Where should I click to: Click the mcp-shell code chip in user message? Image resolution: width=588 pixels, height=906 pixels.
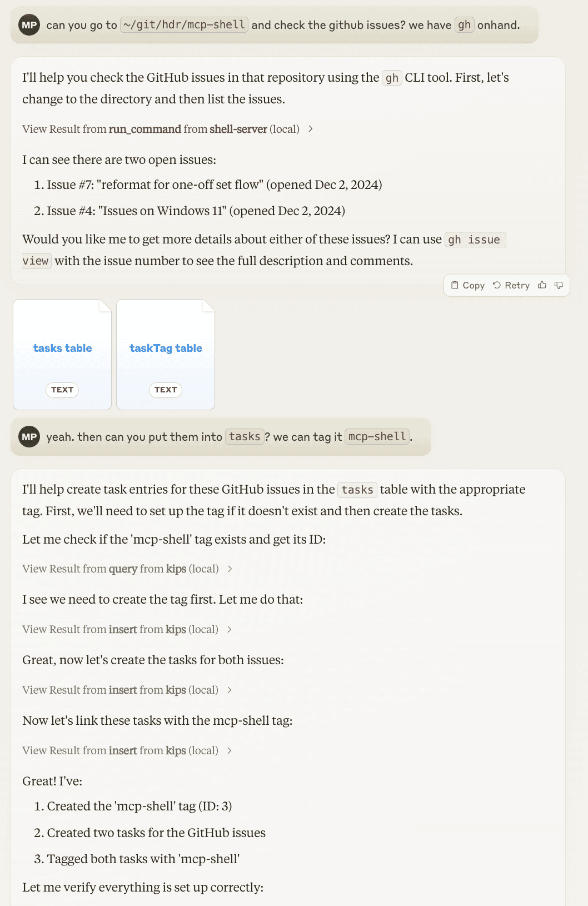click(x=377, y=437)
